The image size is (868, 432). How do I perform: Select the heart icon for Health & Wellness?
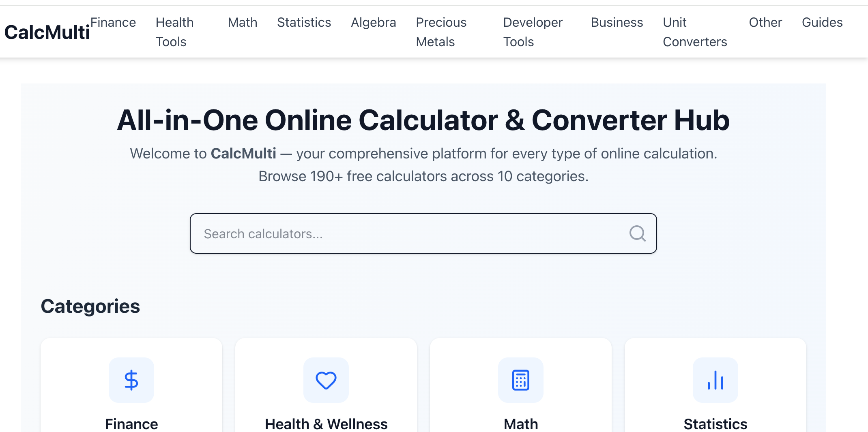point(326,380)
